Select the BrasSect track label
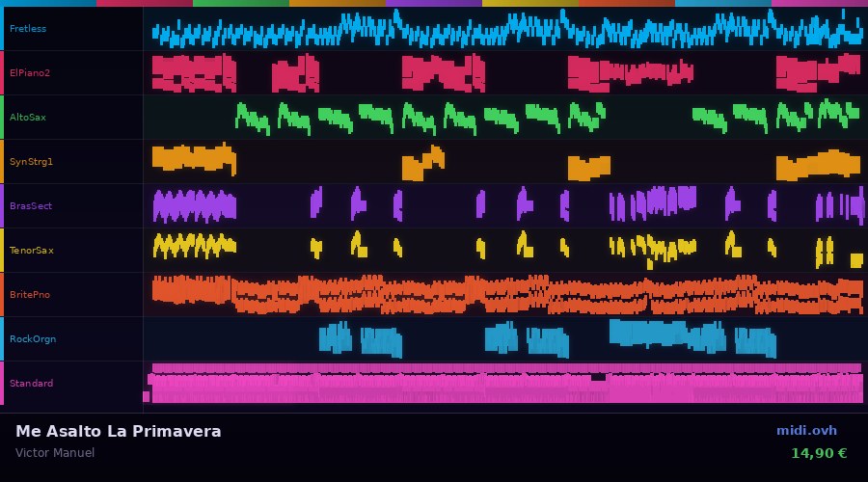 (31, 206)
